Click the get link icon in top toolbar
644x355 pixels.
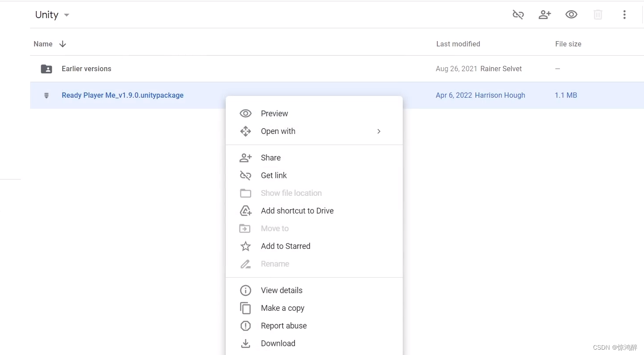518,15
